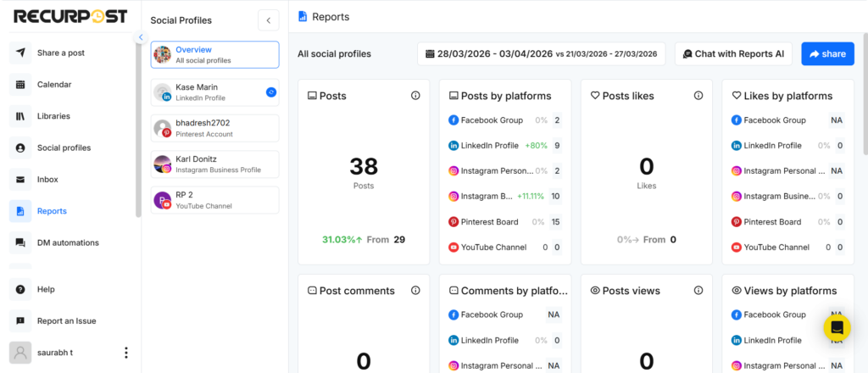The image size is (868, 373).
Task: Select Share a post in sidebar
Action: [x=61, y=53]
